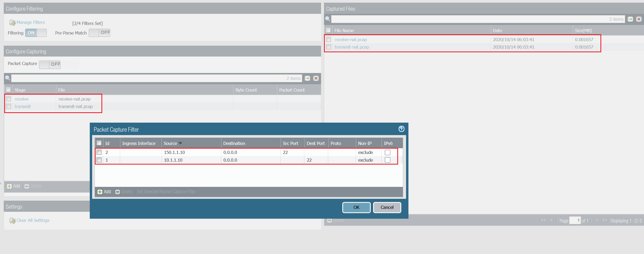
Task: Click the capture stages search magnifier icon
Action: [8, 78]
